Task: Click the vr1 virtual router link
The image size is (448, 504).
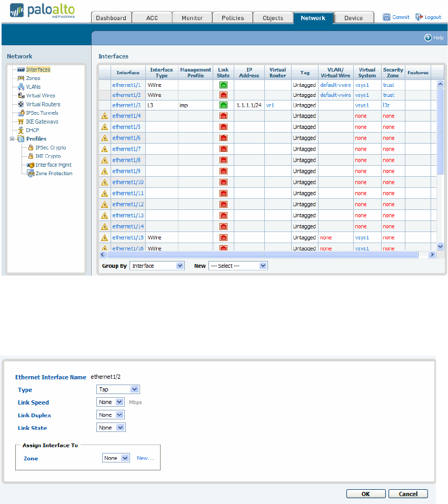Action: click(270, 105)
